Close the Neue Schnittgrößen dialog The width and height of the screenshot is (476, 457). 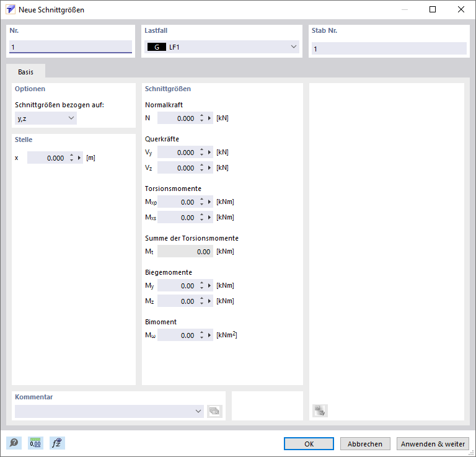tap(461, 9)
